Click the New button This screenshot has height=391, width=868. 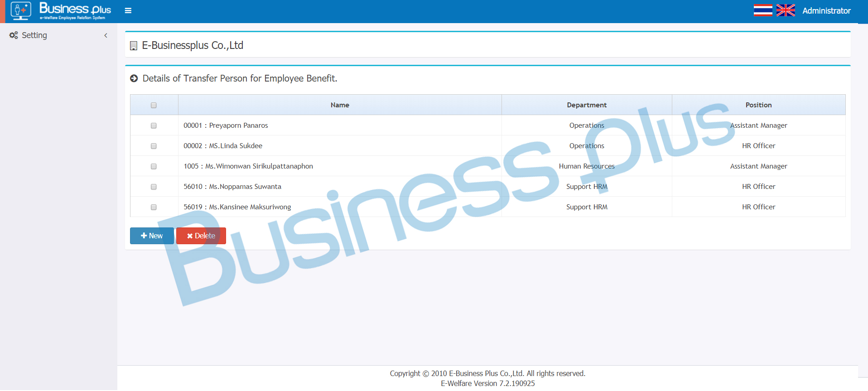tap(152, 236)
